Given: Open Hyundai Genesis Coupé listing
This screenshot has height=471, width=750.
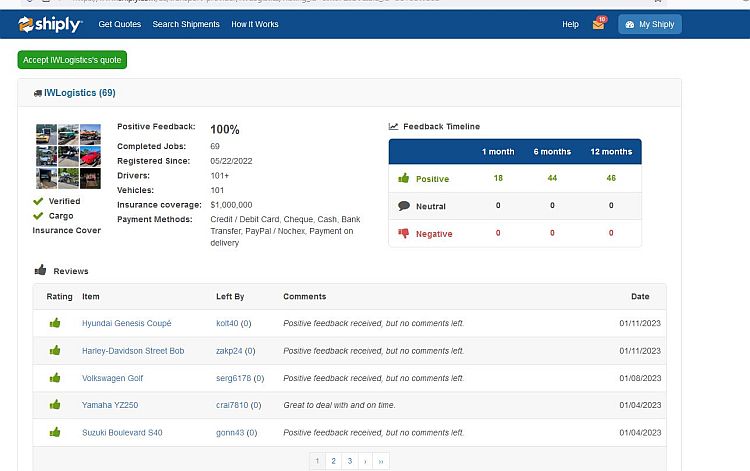Looking at the screenshot, I should [127, 323].
